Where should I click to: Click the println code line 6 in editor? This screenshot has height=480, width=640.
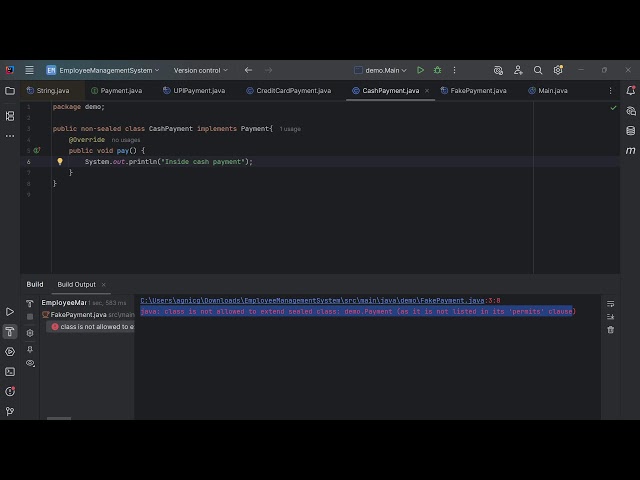point(169,162)
